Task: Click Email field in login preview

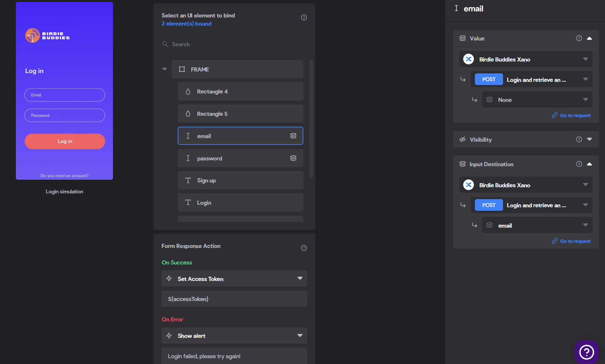Action: point(65,95)
